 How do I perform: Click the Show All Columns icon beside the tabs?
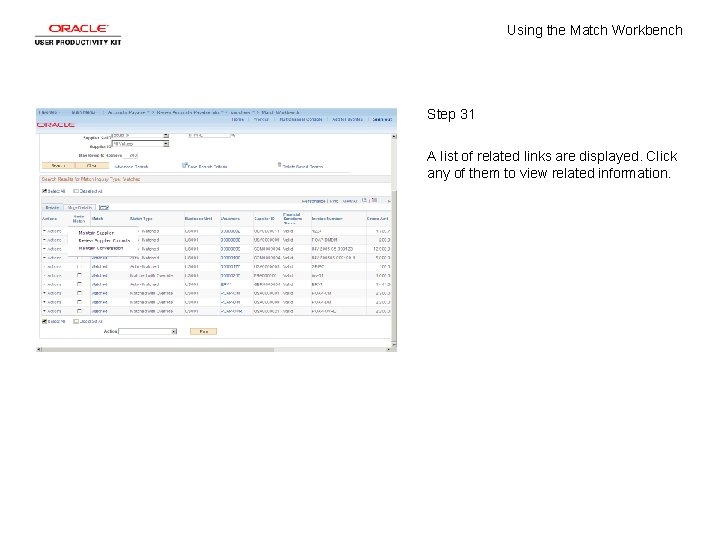click(104, 208)
